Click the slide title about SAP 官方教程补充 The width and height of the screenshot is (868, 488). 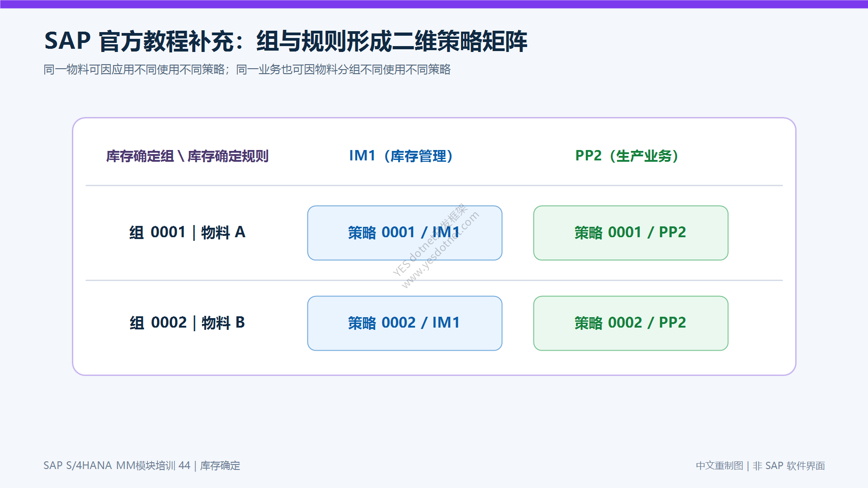coord(286,41)
